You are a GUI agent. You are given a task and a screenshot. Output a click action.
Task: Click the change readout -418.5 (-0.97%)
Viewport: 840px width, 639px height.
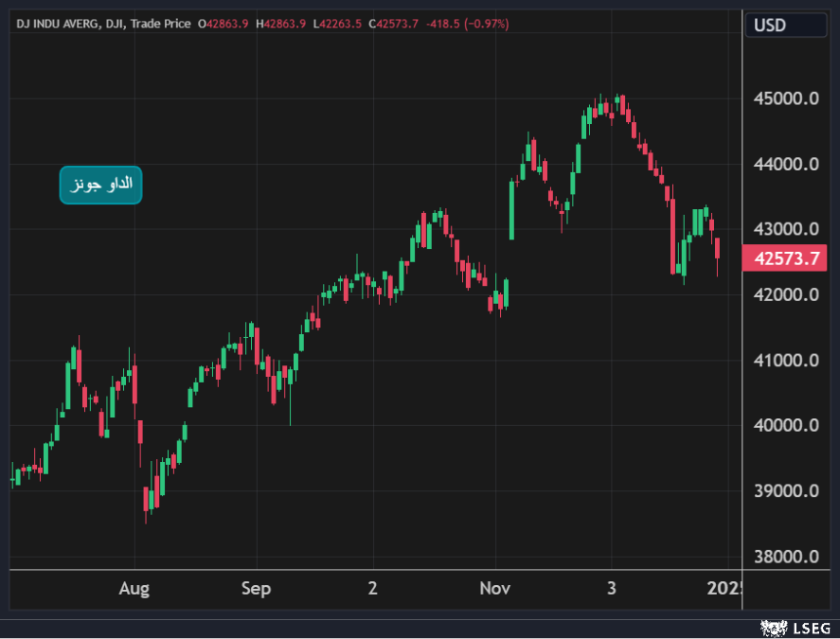(x=472, y=24)
